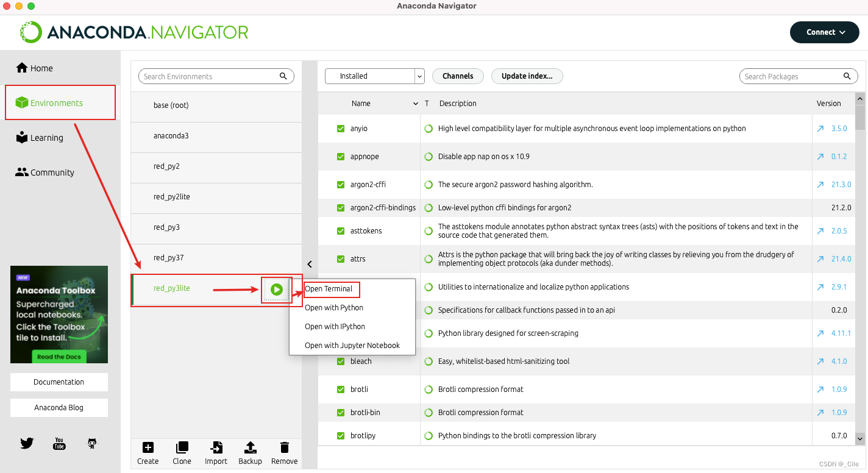This screenshot has width=868, height=473.
Task: Click the upgrade arrow for asttokens
Action: click(820, 231)
